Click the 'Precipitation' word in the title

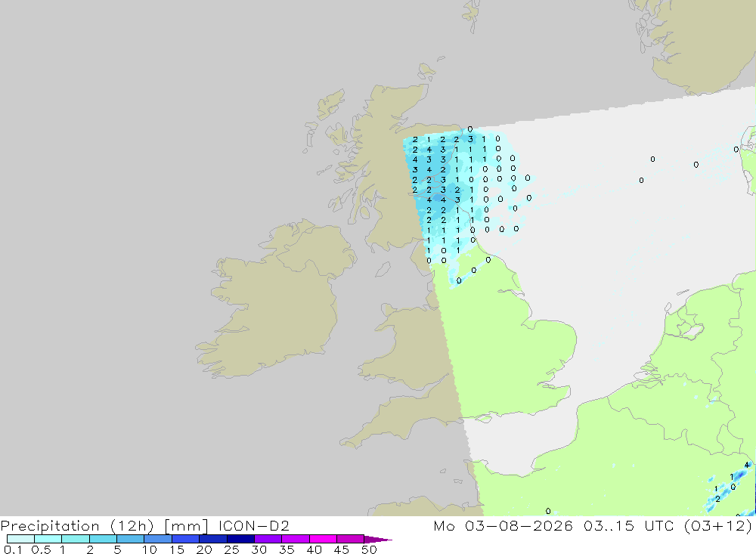point(50,526)
